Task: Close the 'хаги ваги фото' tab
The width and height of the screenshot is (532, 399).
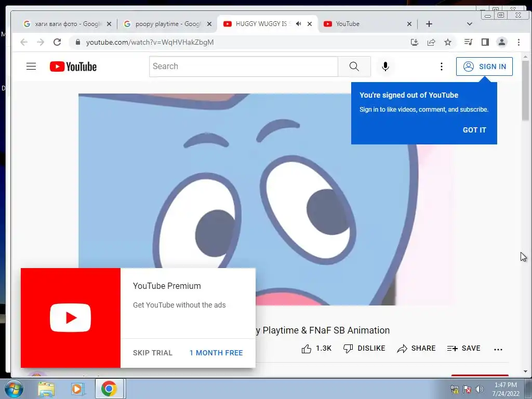Action: (109, 24)
